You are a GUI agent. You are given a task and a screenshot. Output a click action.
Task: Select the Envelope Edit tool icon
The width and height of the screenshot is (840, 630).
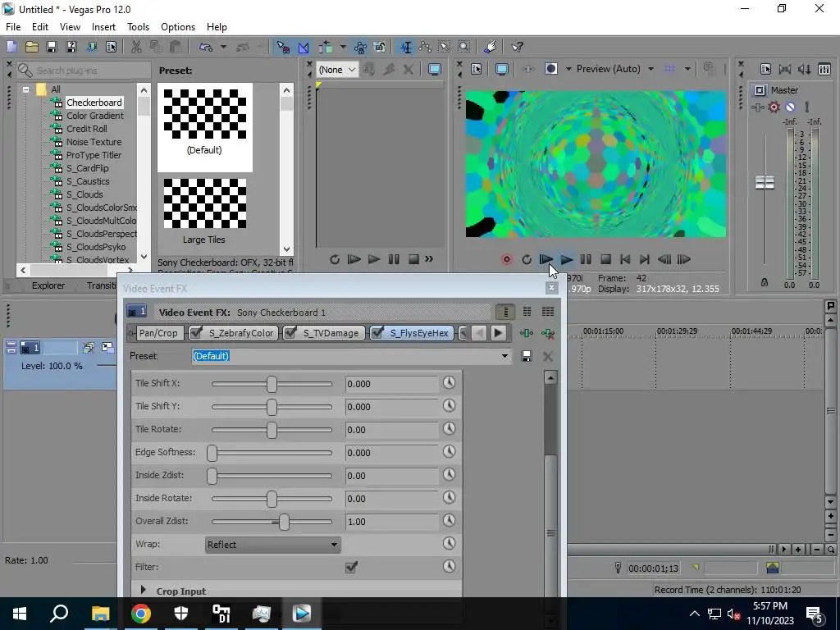pos(426,47)
